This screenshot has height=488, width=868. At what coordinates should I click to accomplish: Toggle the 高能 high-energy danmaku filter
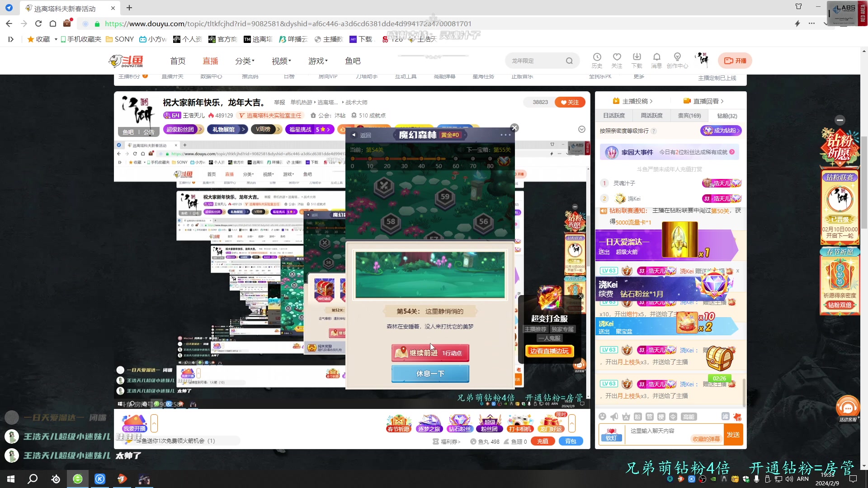pos(689,417)
